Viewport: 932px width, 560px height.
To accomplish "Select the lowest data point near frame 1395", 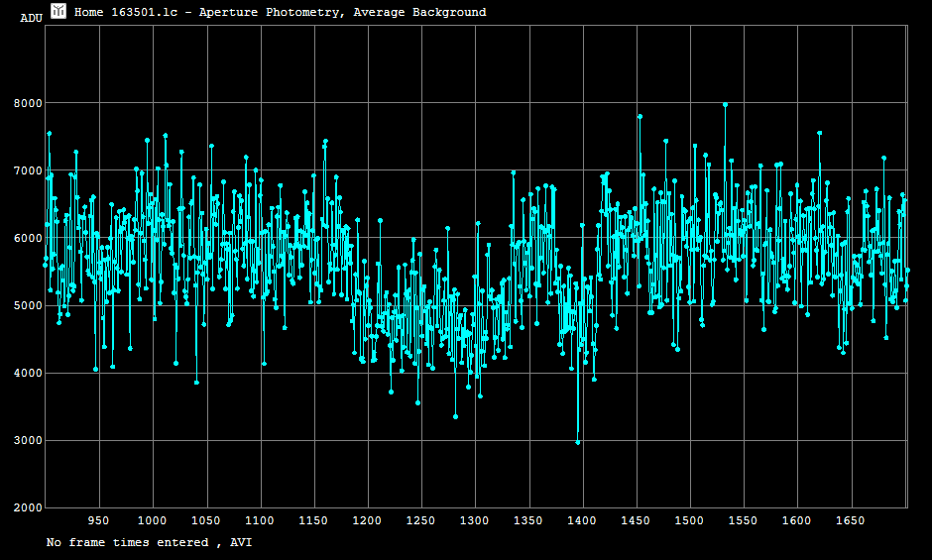I will (578, 442).
